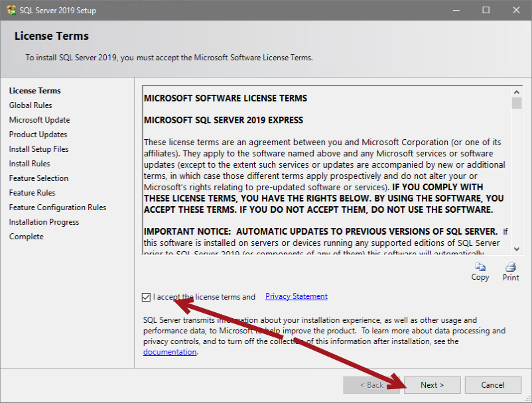The image size is (532, 403).
Task: Click the MICROSOFT SOFTWARE LICENSE TERMS heading
Action: pyautogui.click(x=226, y=98)
